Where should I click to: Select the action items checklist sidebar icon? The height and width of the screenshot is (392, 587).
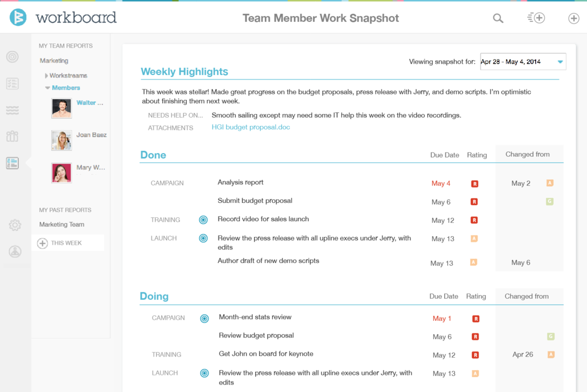coord(13,83)
